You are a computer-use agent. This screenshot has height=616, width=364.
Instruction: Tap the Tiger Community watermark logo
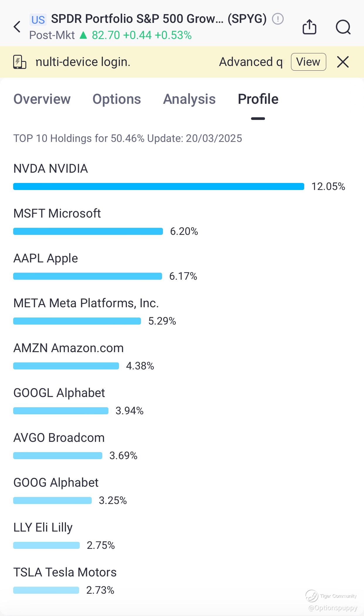coord(312,595)
